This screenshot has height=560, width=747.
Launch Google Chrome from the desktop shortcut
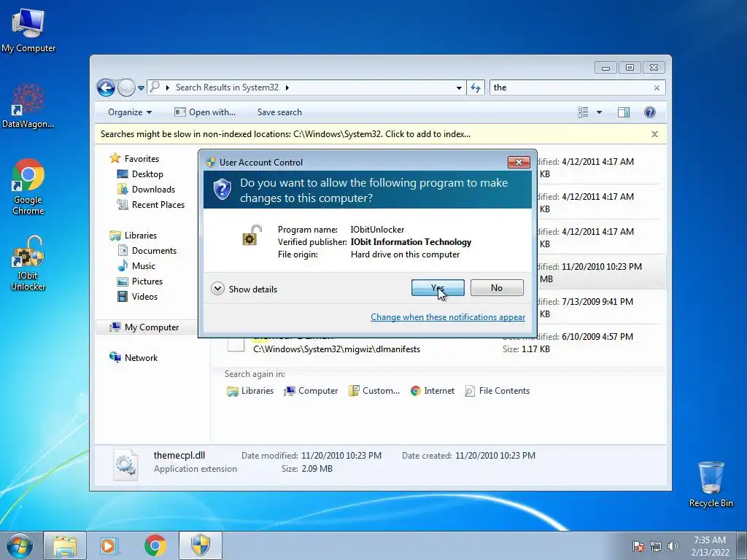point(28,187)
